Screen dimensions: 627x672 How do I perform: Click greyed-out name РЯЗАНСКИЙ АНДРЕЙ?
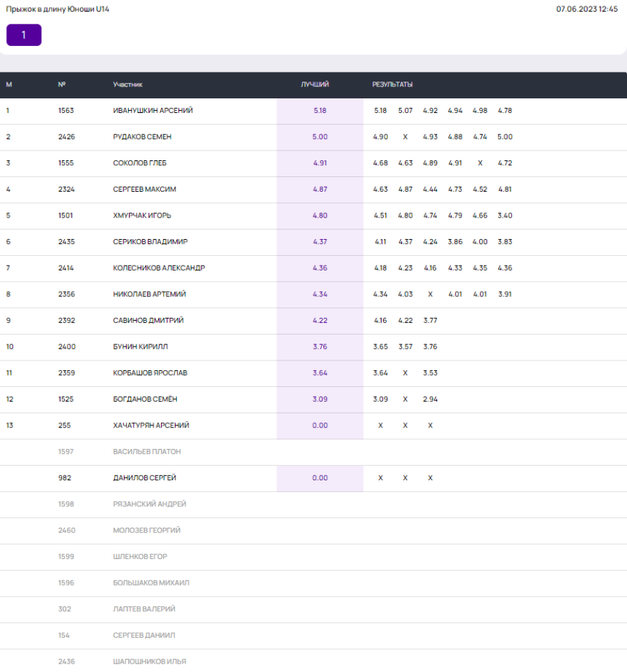tap(149, 504)
